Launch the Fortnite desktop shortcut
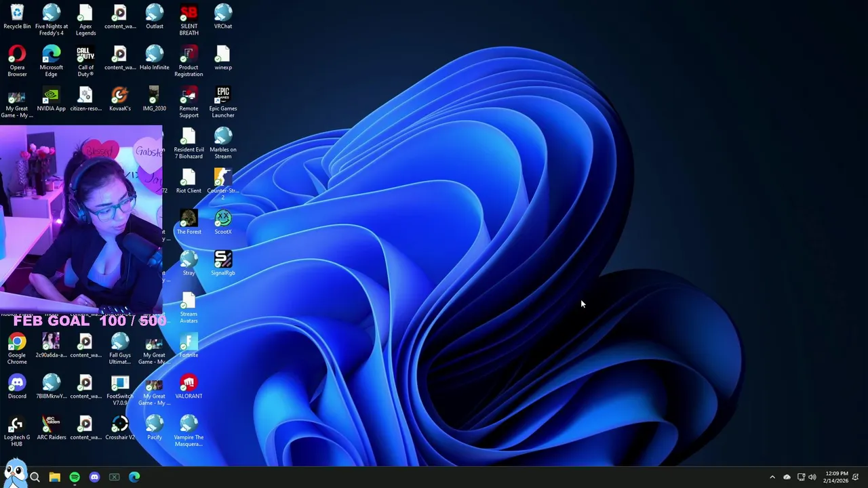The height and width of the screenshot is (488, 868). pos(189,346)
